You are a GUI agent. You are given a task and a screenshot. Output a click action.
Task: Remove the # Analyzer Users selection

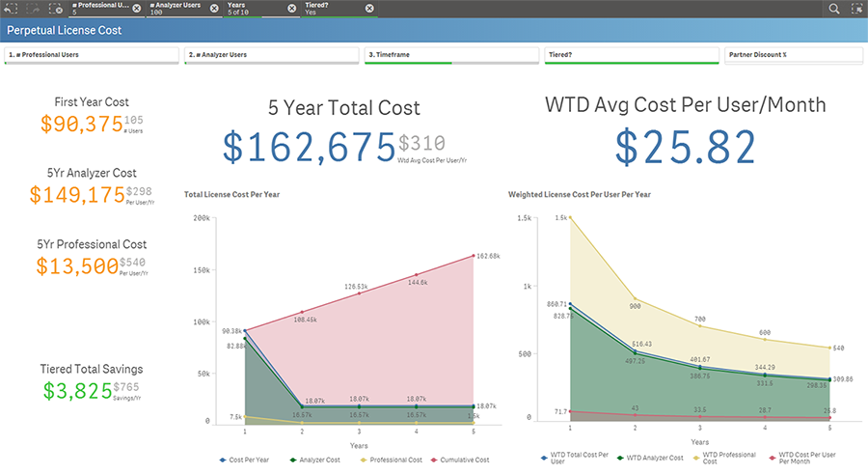coord(214,9)
